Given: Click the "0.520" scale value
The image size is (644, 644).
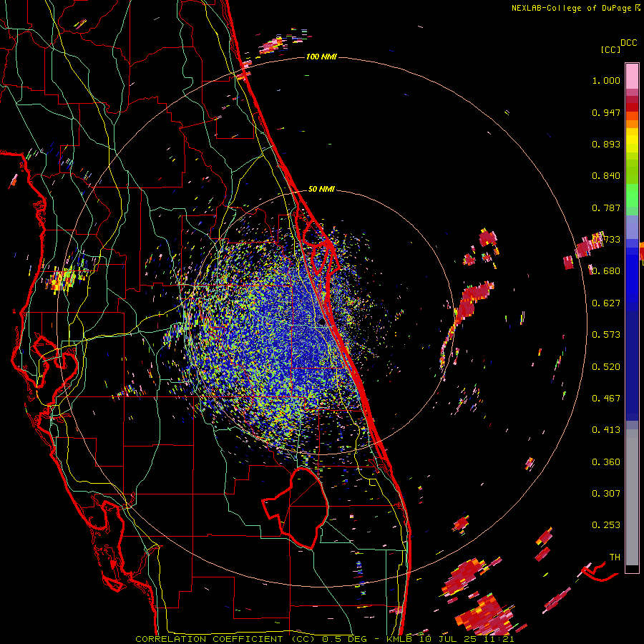Looking at the screenshot, I should 606,367.
